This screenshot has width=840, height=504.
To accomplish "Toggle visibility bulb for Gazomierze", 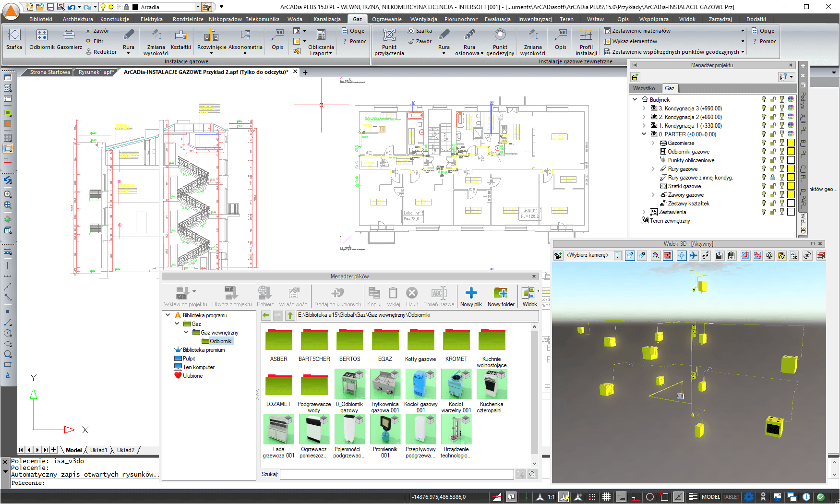I will tap(764, 143).
